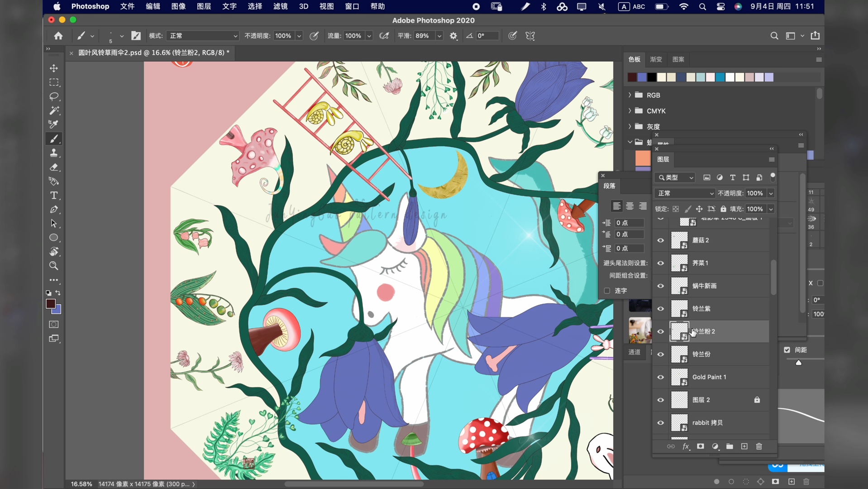Open the layer filter 类型 dropdown
Viewport: 868px width, 489px height.
pos(675,177)
